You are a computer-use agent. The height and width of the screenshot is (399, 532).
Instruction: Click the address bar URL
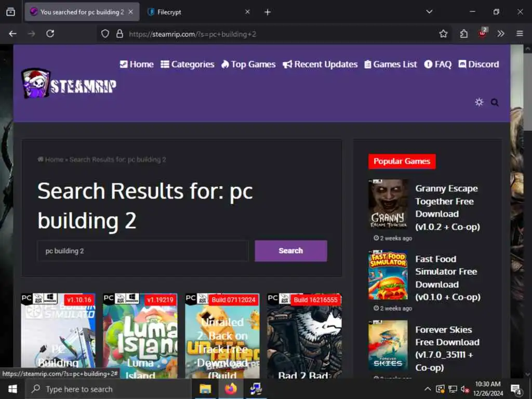pos(192,34)
